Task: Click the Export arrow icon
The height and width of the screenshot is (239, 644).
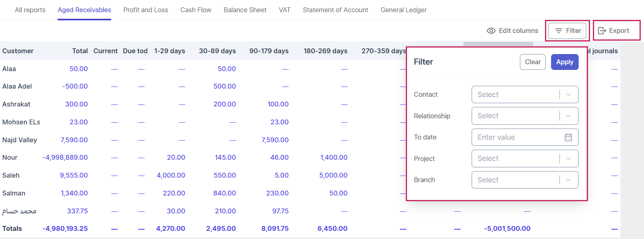Action: tap(602, 31)
